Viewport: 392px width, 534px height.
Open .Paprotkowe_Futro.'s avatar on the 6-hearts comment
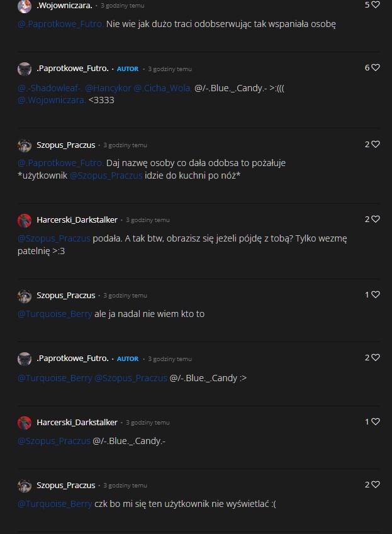25,69
